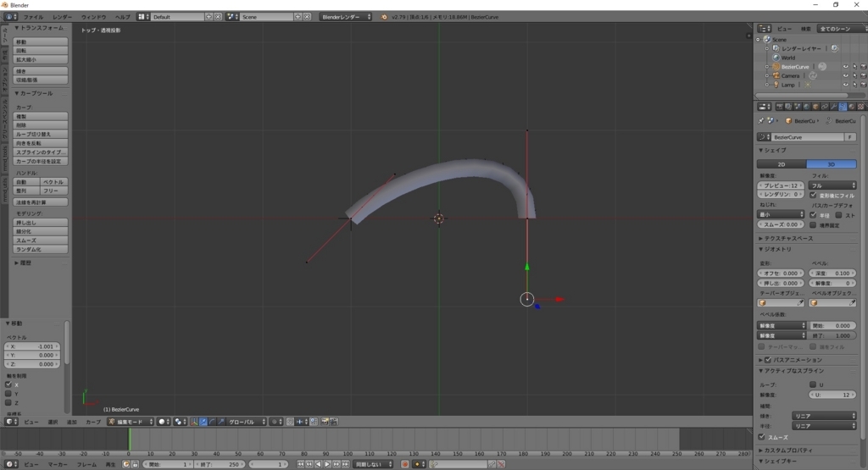868x470 pixels.
Task: Open the constraints properties tab icon
Action: coord(824,107)
